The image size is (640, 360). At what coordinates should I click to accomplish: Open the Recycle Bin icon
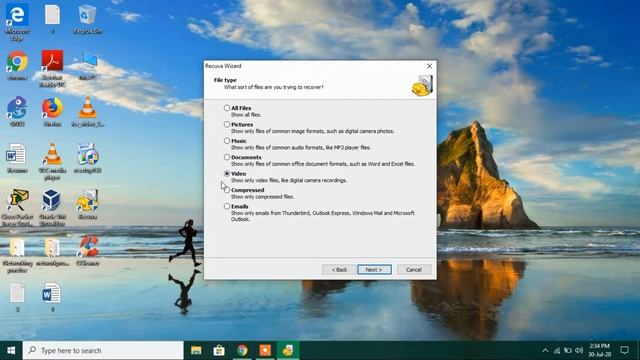[87, 19]
